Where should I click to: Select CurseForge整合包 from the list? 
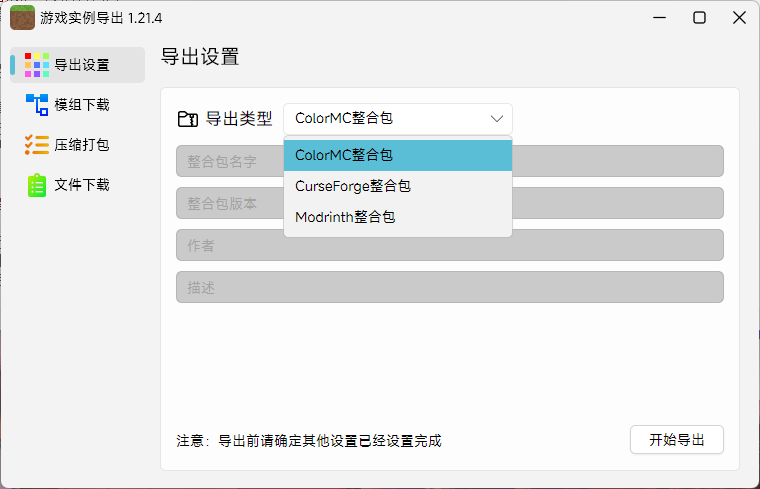tap(397, 186)
